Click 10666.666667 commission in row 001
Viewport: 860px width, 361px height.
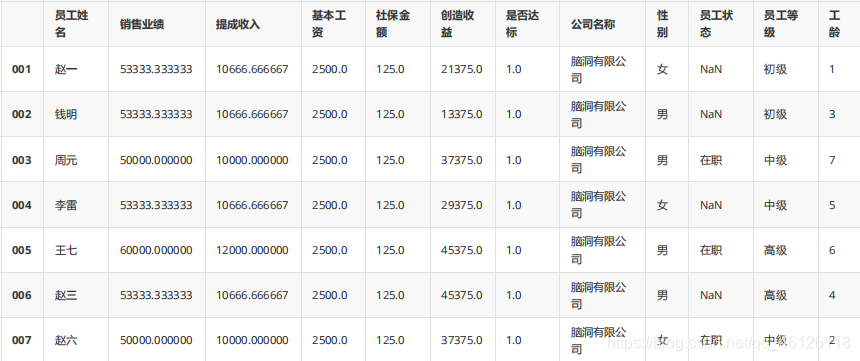tap(252, 69)
